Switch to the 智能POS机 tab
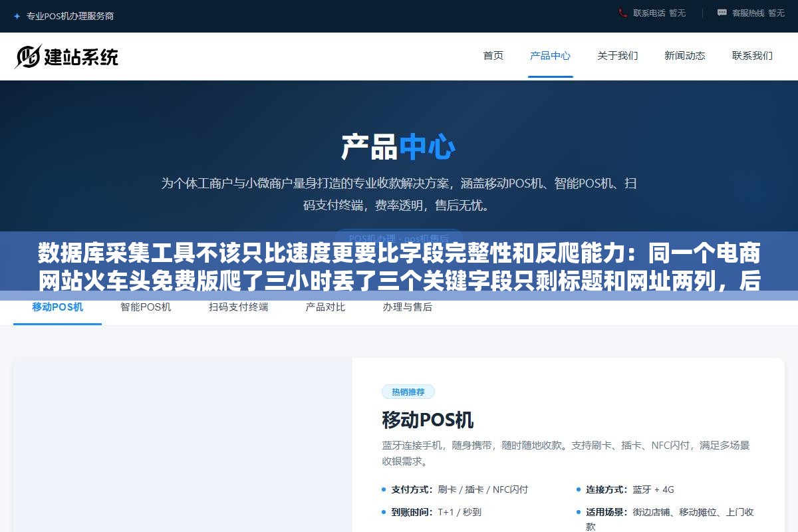Viewport: 798px width, 532px height. (146, 307)
